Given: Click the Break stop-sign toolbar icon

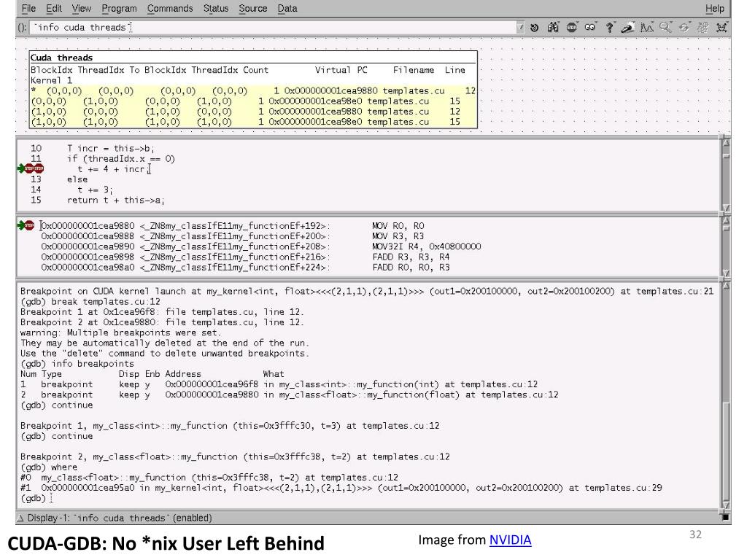Looking at the screenshot, I should pos(572,28).
